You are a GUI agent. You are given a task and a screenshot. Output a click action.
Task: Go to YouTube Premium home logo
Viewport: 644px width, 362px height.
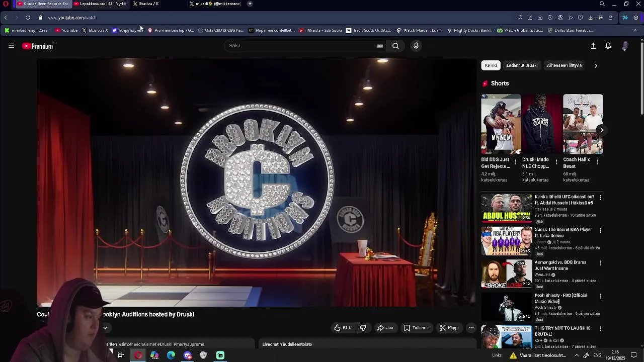(x=38, y=46)
